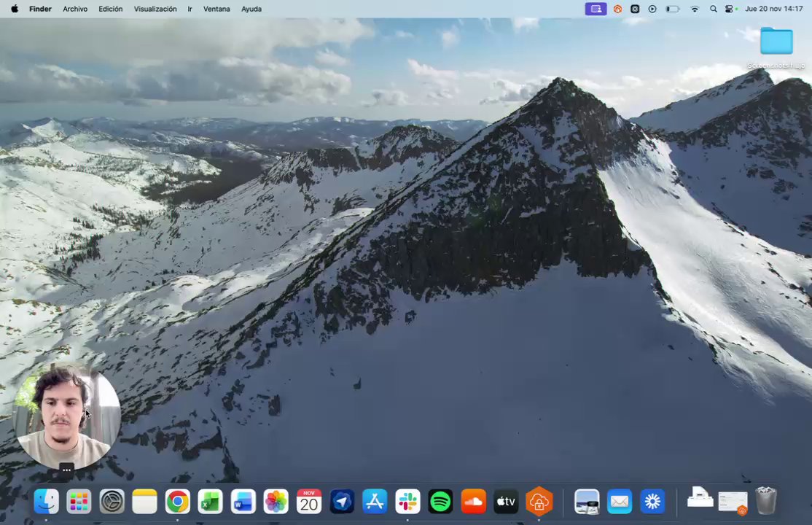Open the Visualización menu

click(x=155, y=9)
